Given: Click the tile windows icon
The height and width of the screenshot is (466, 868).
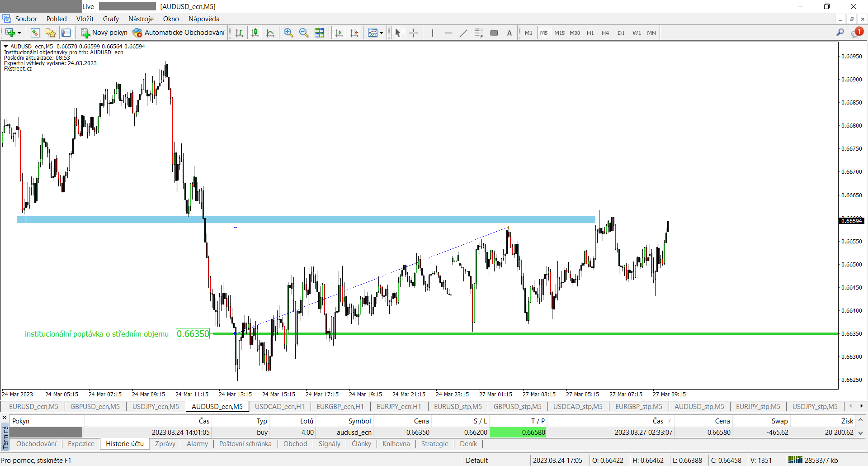Looking at the screenshot, I should (319, 33).
